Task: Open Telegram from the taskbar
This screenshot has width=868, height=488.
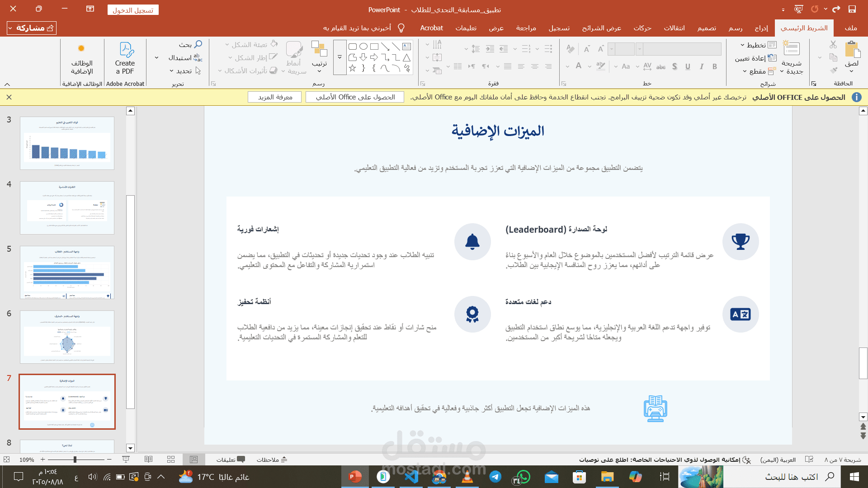Action: click(495, 477)
